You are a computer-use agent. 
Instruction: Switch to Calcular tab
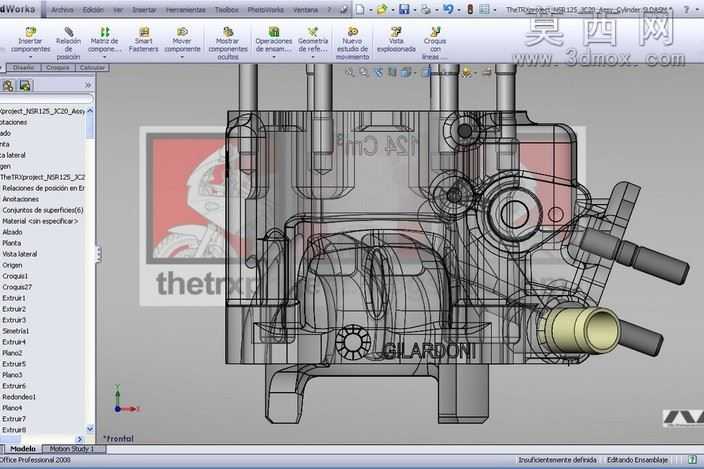[x=92, y=68]
